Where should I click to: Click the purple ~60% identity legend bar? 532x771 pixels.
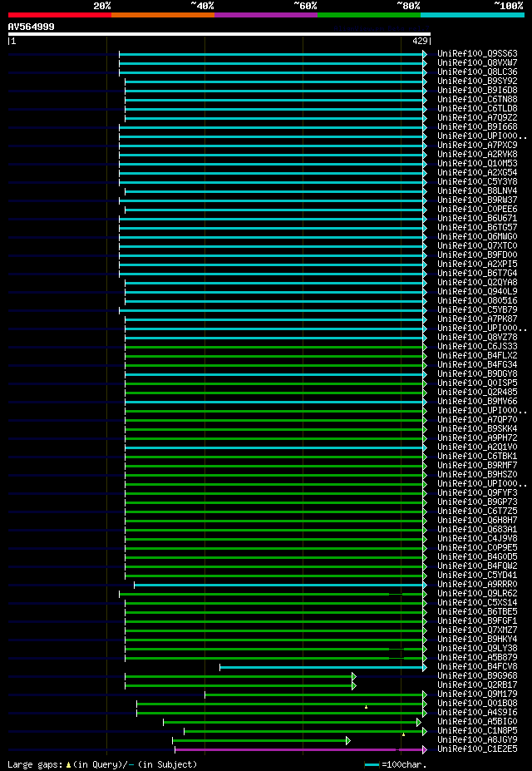point(266,15)
